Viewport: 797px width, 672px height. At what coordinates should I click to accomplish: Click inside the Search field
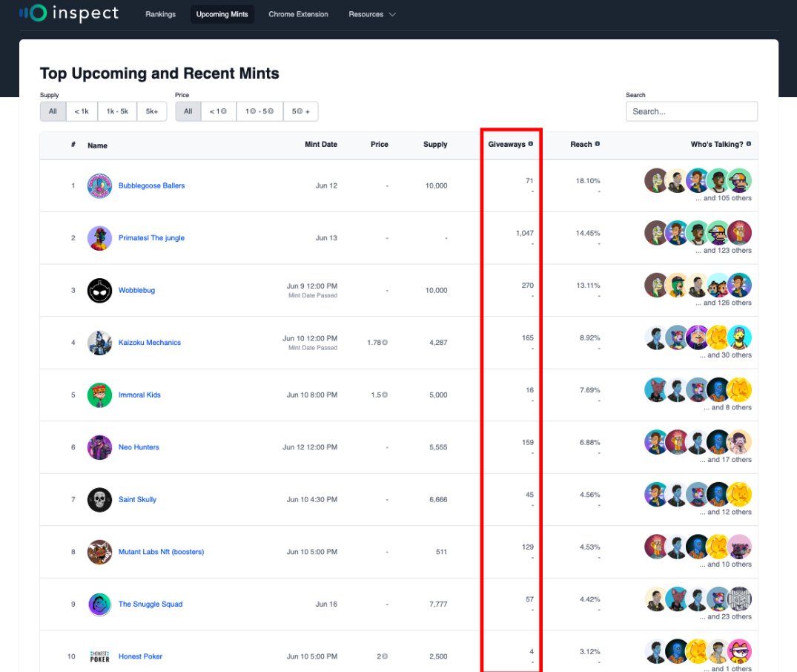tap(691, 111)
